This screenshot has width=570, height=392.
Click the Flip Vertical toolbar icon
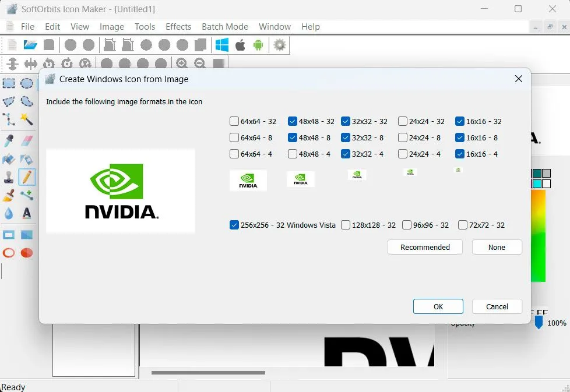click(12, 63)
